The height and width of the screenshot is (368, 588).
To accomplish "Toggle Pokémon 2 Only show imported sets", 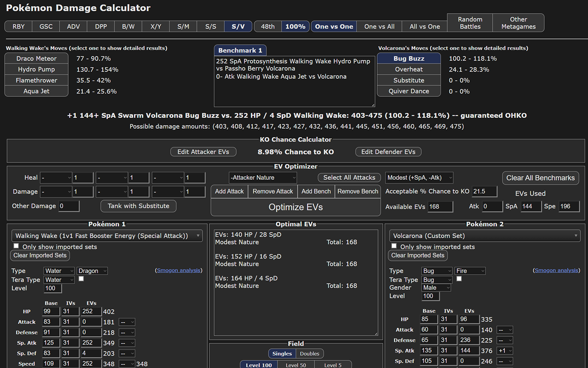I will point(394,246).
